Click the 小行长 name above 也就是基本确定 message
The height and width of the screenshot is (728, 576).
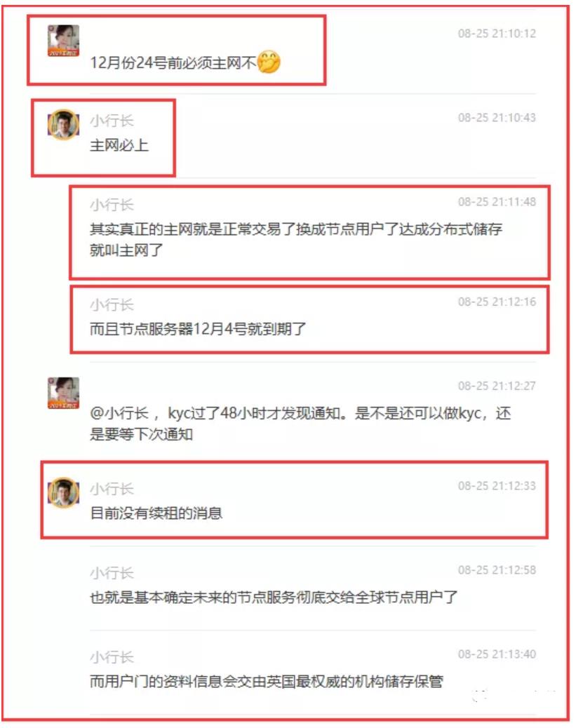112,574
